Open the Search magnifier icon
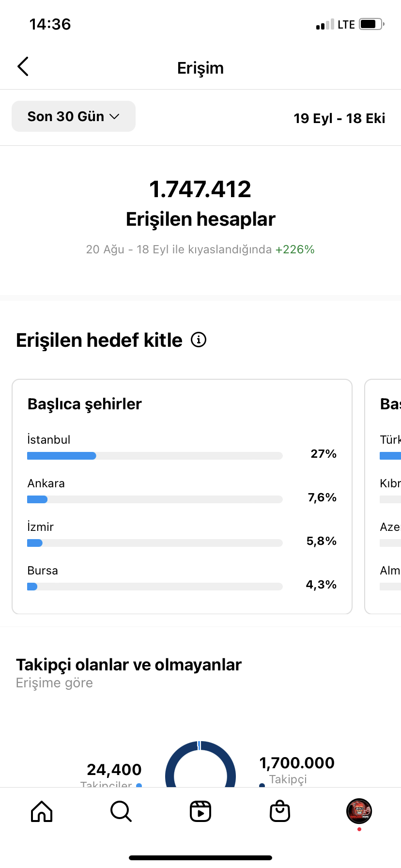The image size is (401, 868). (121, 811)
